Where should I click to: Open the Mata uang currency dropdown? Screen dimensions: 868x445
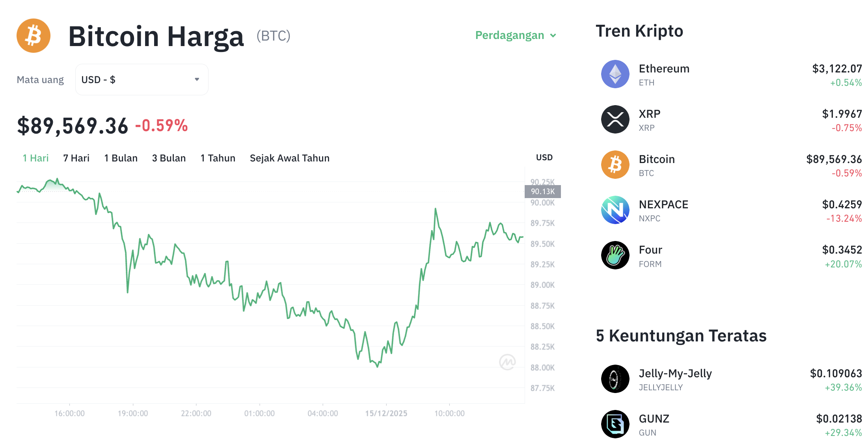point(142,79)
